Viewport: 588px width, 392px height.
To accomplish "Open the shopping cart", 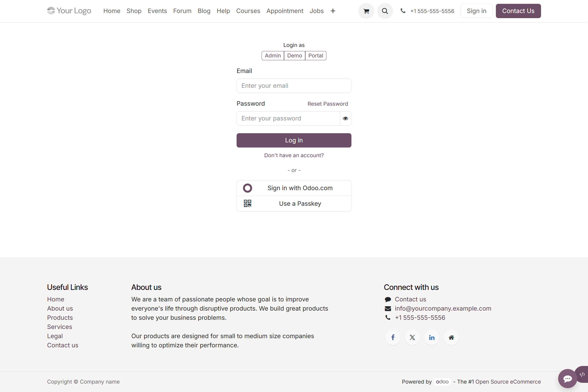I will (x=366, y=11).
